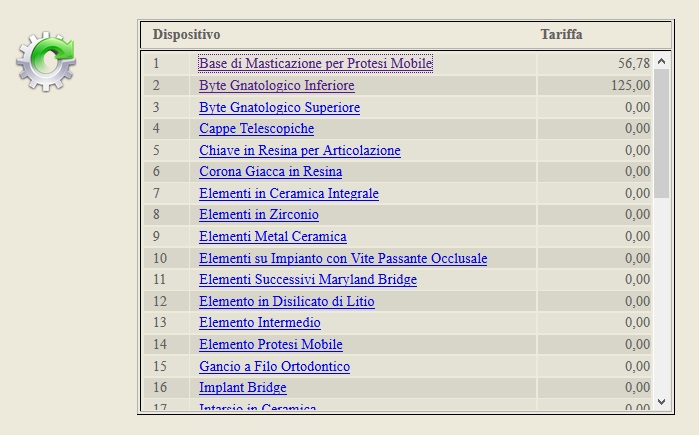The height and width of the screenshot is (435, 699).
Task: Select Elementi Successivi Maryland Bridge
Action: click(x=308, y=279)
